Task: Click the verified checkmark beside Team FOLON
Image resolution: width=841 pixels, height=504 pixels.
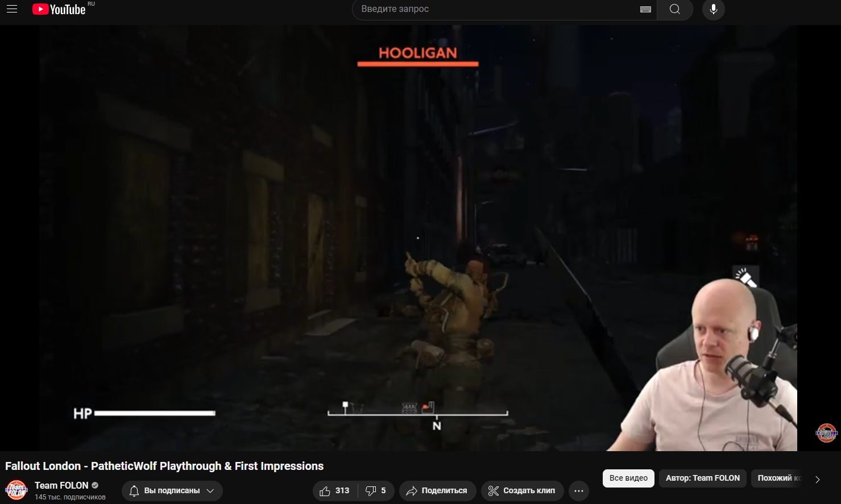Action: tap(95, 485)
